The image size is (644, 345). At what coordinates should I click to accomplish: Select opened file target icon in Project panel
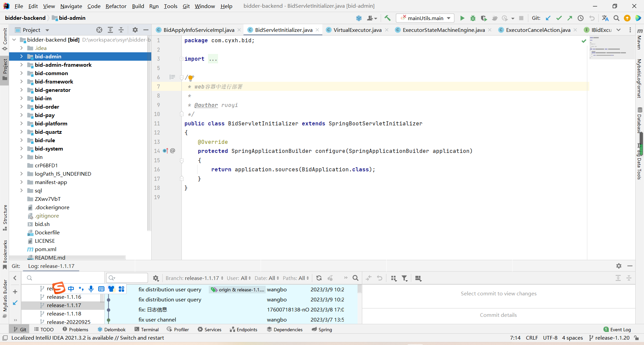coord(99,30)
